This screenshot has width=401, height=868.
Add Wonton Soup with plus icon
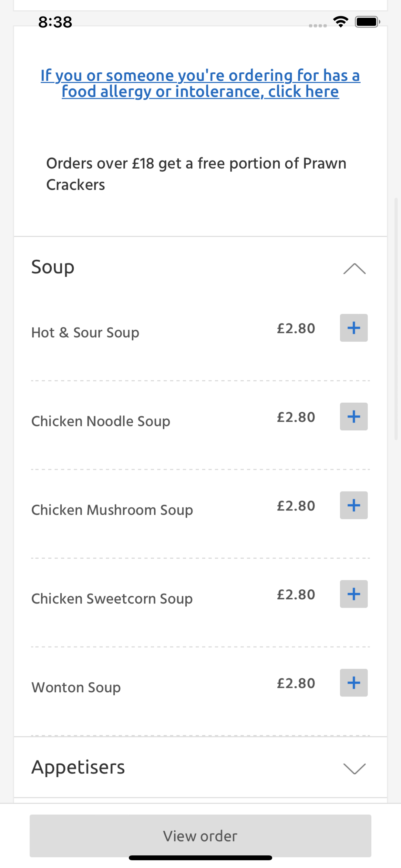click(354, 683)
